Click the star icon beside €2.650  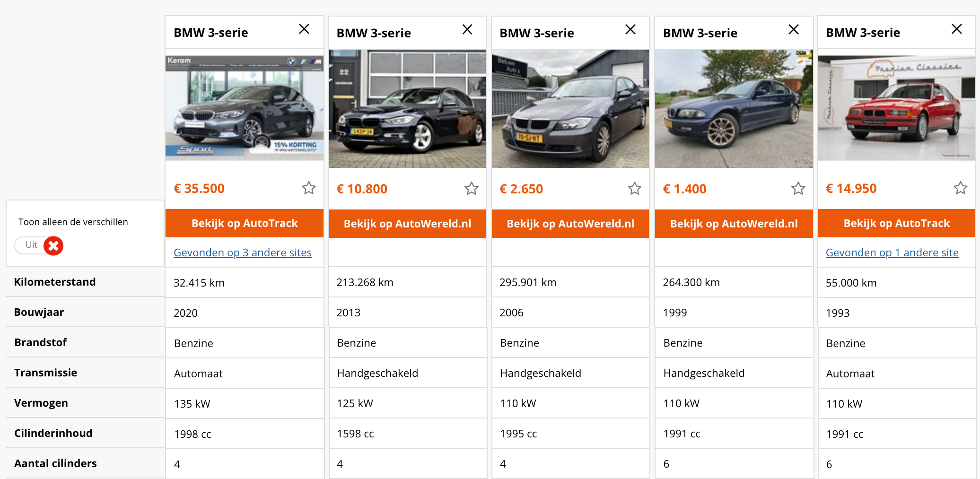tap(635, 189)
